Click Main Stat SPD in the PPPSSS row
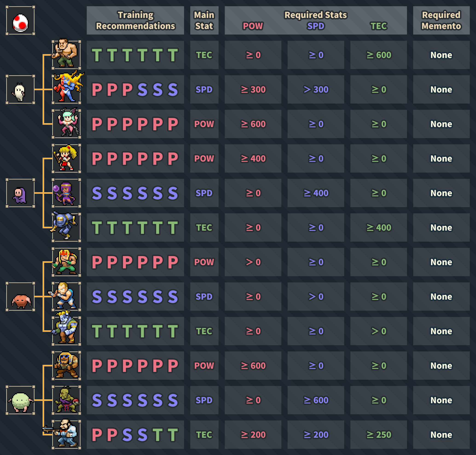Screen dimensions: 476x455 (204, 90)
